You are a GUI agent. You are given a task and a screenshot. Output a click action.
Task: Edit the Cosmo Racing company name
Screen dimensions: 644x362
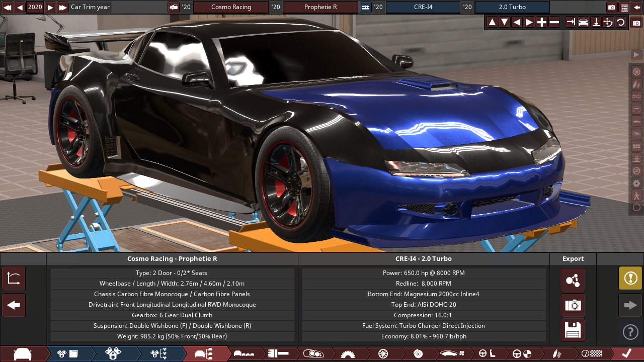click(231, 7)
